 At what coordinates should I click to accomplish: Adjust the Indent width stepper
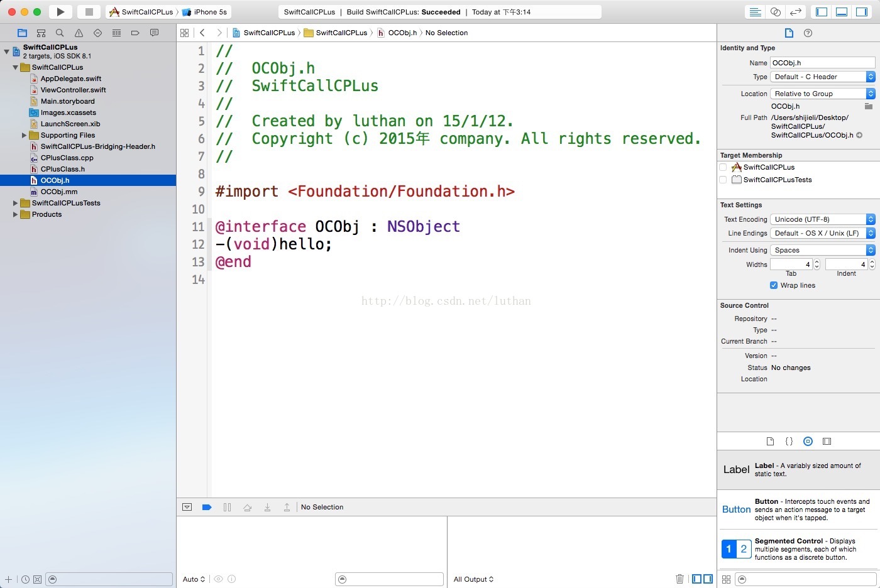[872, 264]
